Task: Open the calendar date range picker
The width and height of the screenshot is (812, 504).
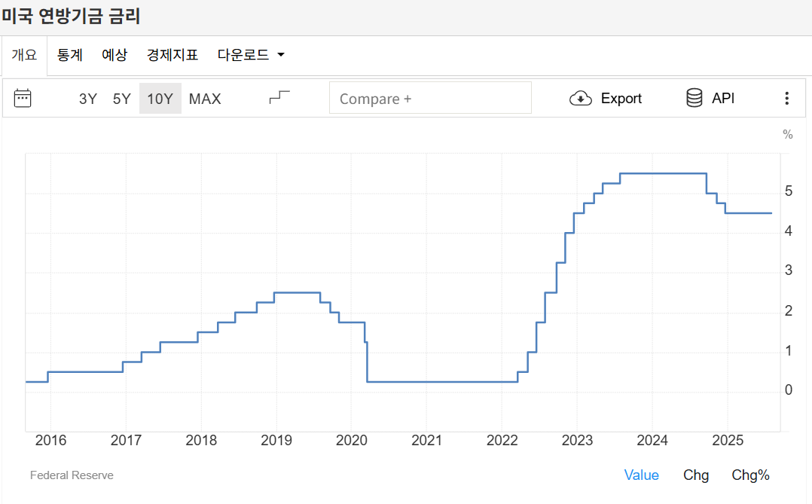Action: (x=23, y=98)
